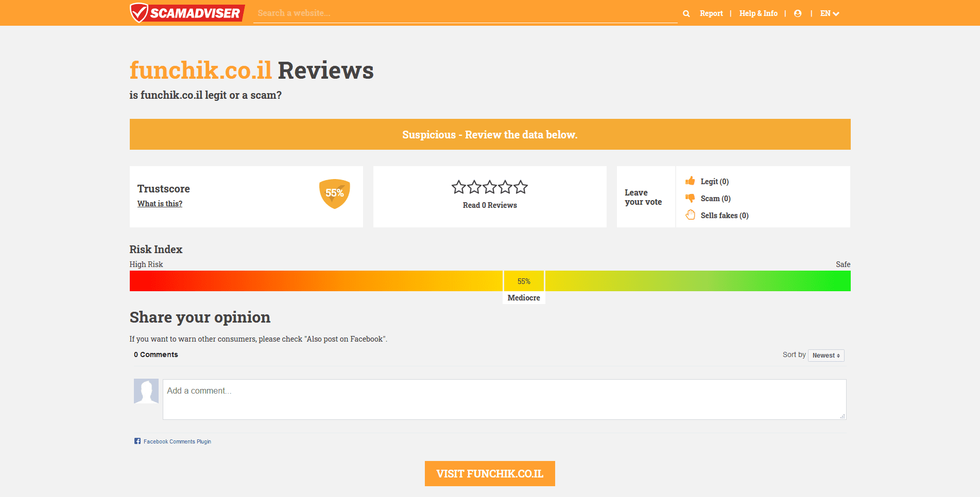Screen dimensions: 980x497
Task: Open the EN language dropdown
Action: 830,13
